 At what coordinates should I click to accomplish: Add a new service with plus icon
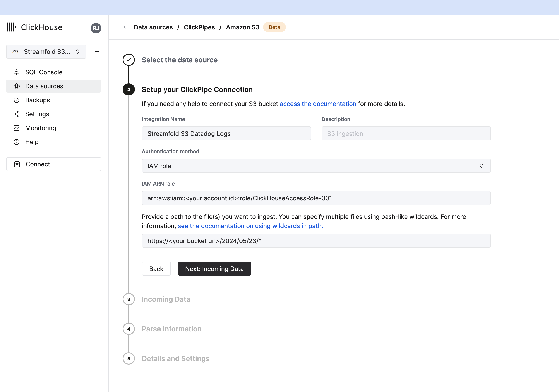tap(97, 52)
